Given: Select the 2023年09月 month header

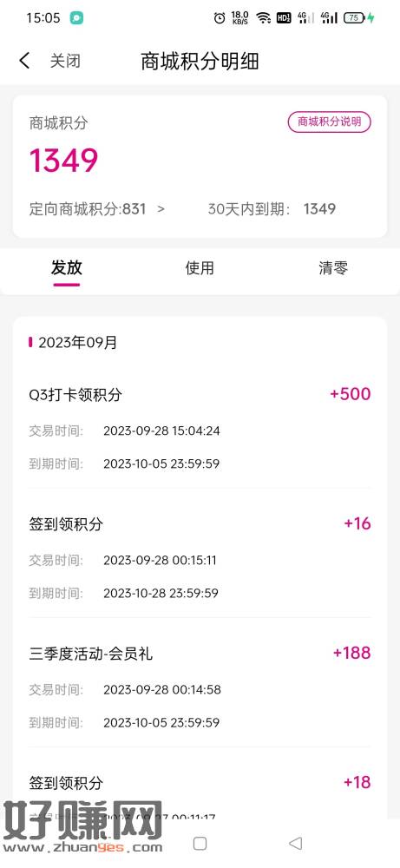Looking at the screenshot, I should pos(77,343).
